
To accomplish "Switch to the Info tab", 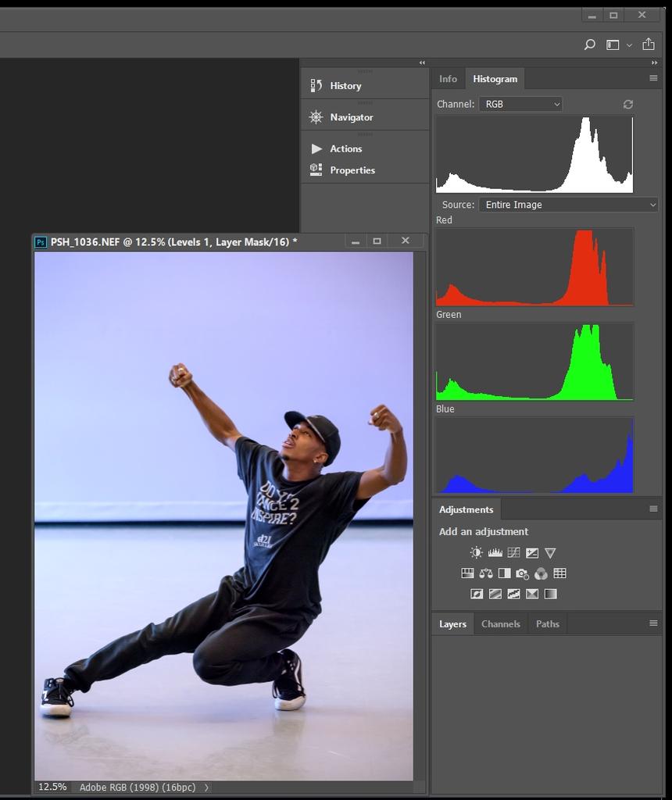I will click(448, 79).
